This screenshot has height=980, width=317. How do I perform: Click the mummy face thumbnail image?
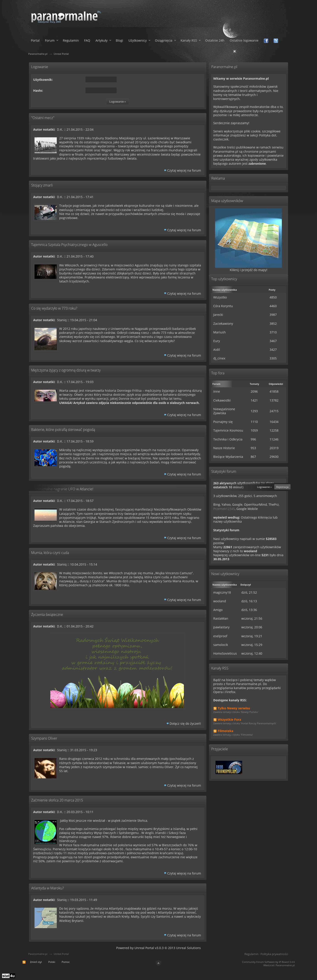tap(46, 581)
